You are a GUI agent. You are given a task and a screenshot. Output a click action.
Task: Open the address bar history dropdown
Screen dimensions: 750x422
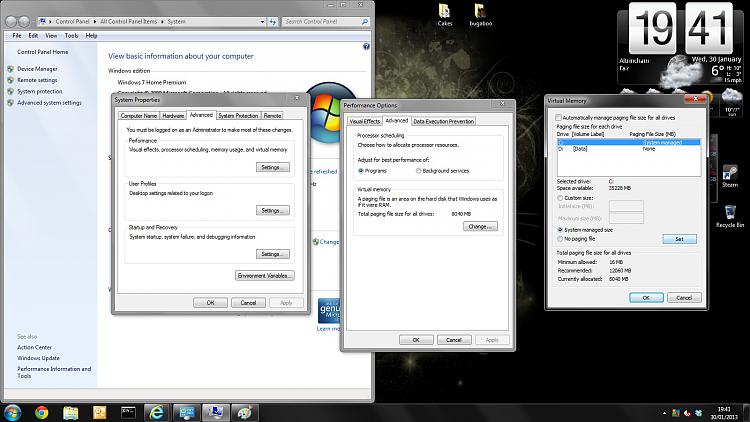coord(262,22)
